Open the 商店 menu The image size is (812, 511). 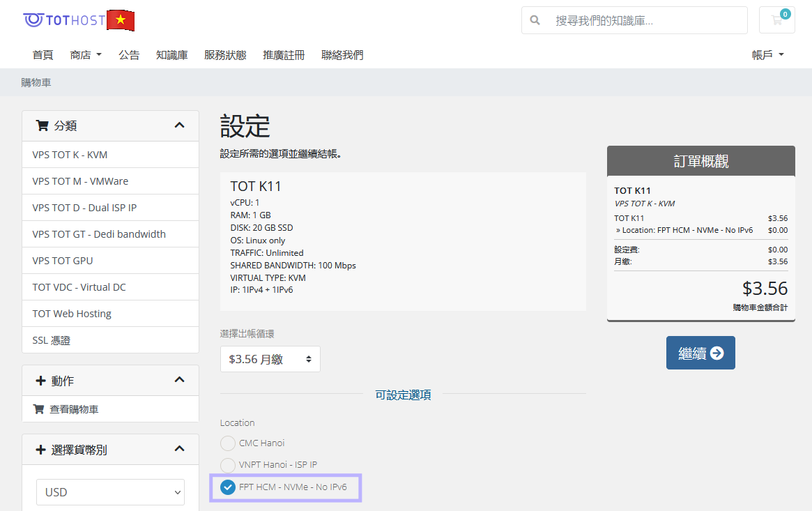85,54
